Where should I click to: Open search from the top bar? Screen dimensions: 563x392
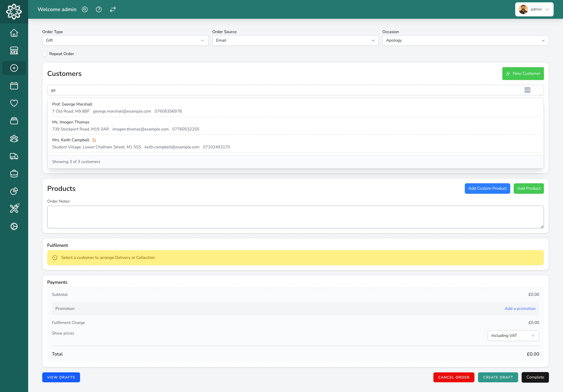pyautogui.click(x=84, y=9)
